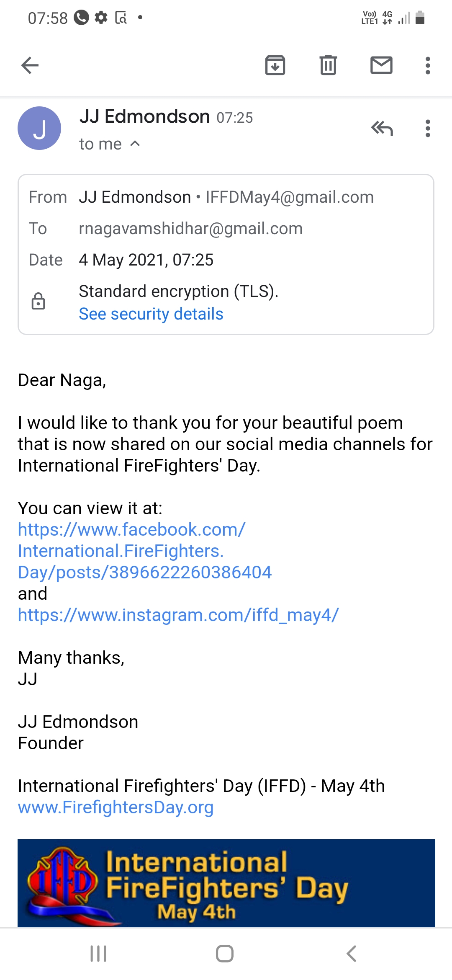Open the Instagram iffd_may4 link

pos(178,615)
